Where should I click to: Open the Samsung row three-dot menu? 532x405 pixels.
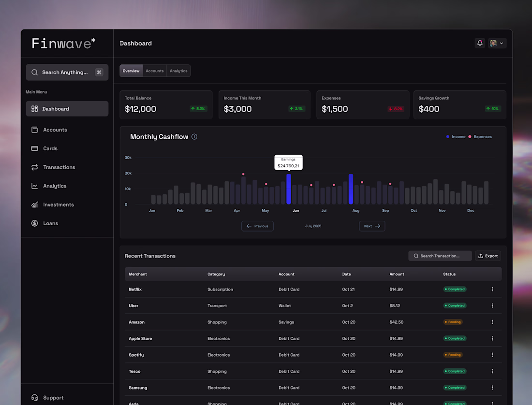(x=492, y=388)
